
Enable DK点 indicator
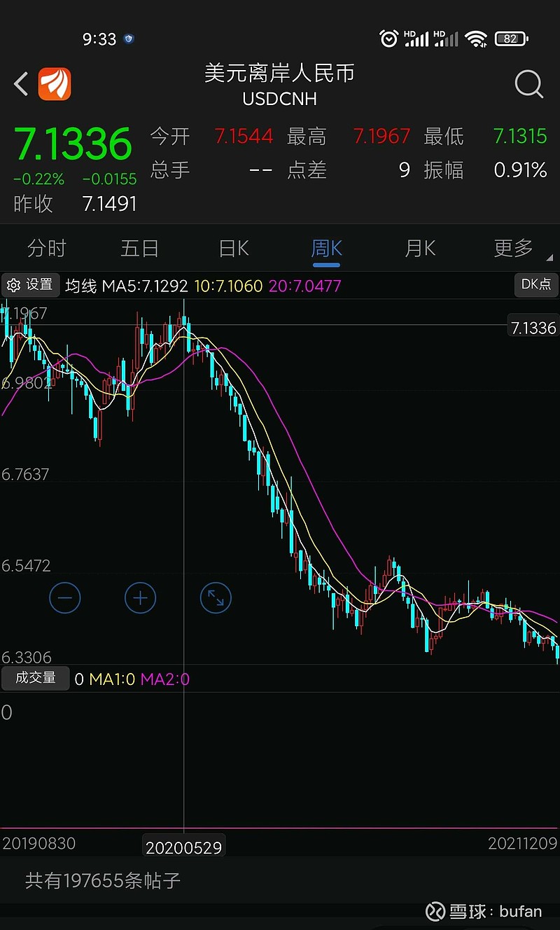click(535, 285)
